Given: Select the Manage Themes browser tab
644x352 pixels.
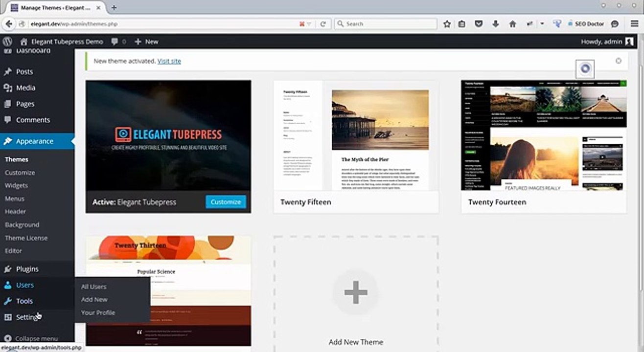Looking at the screenshot, I should click(x=55, y=7).
